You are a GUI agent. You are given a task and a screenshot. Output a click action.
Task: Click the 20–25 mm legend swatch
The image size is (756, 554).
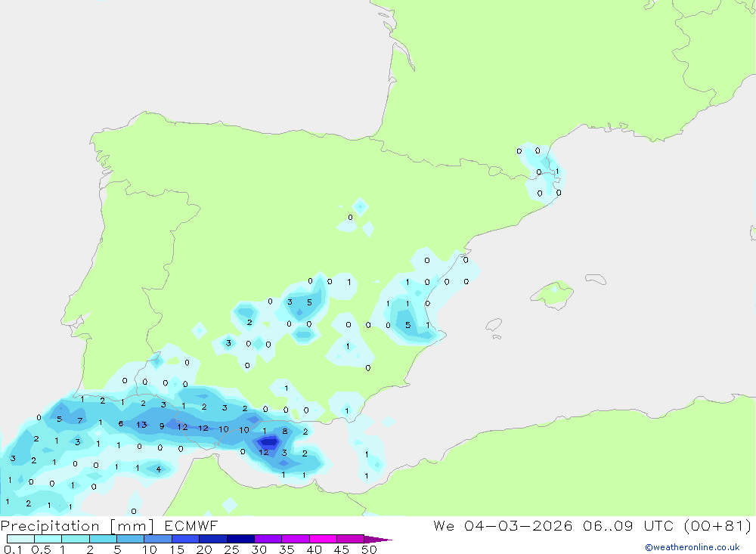click(212, 539)
